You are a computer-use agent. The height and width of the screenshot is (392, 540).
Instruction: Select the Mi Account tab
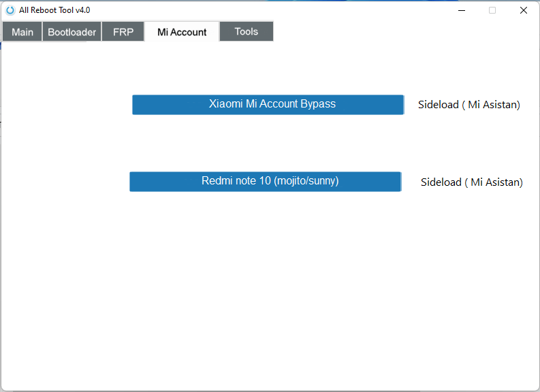pos(182,32)
